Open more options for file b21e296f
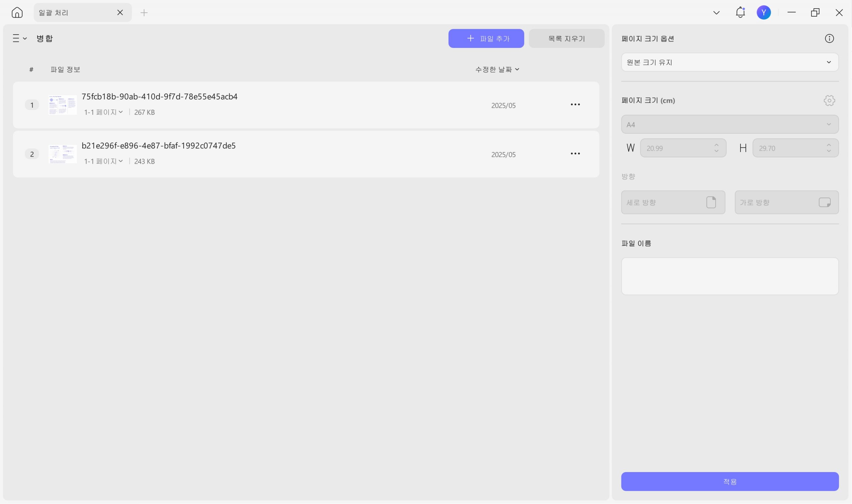852x504 pixels. [575, 154]
